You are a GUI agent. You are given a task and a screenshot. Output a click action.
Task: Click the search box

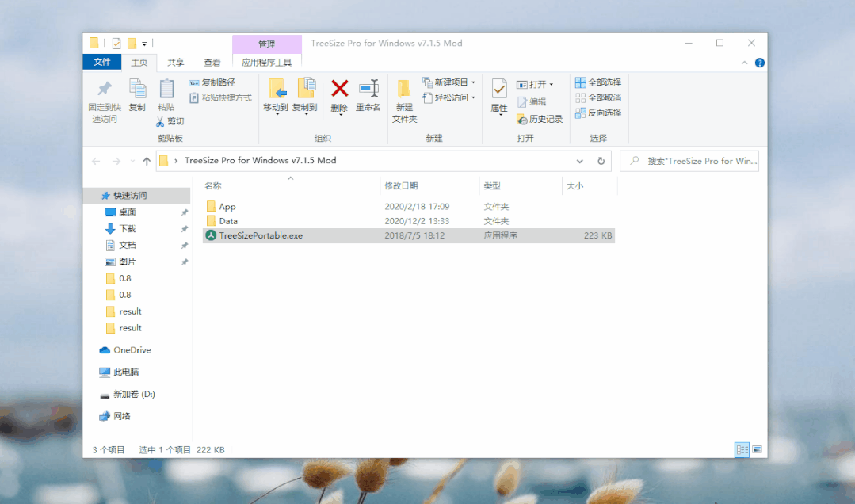[689, 162]
